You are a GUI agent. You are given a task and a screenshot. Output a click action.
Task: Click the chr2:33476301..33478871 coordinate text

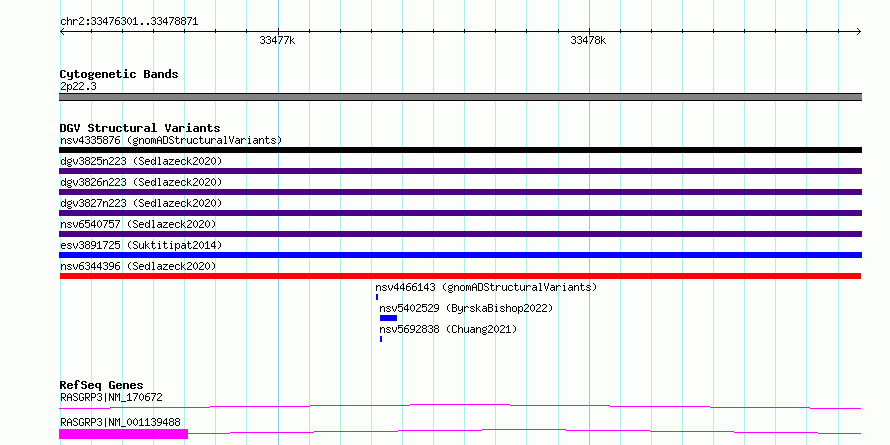click(129, 22)
